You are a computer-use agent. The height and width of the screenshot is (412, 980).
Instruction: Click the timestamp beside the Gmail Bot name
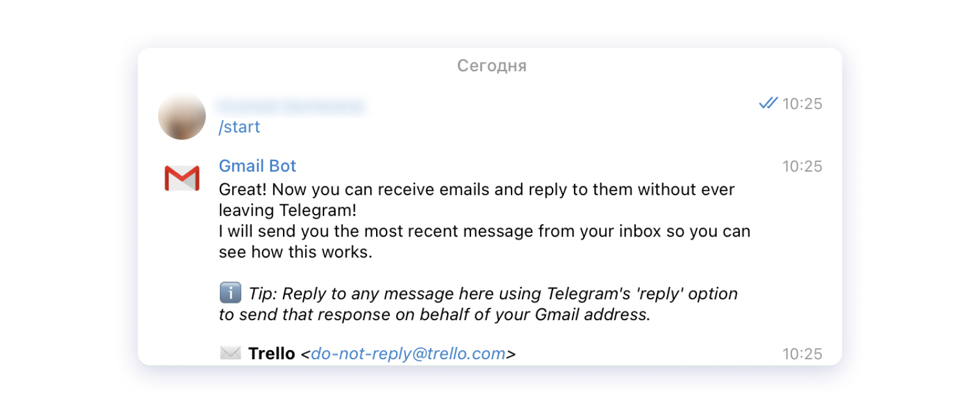802,166
